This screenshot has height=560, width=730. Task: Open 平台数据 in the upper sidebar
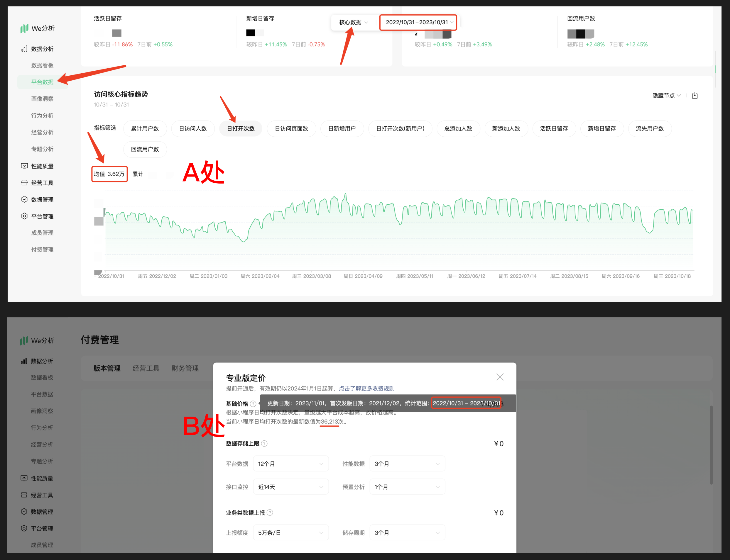42,82
